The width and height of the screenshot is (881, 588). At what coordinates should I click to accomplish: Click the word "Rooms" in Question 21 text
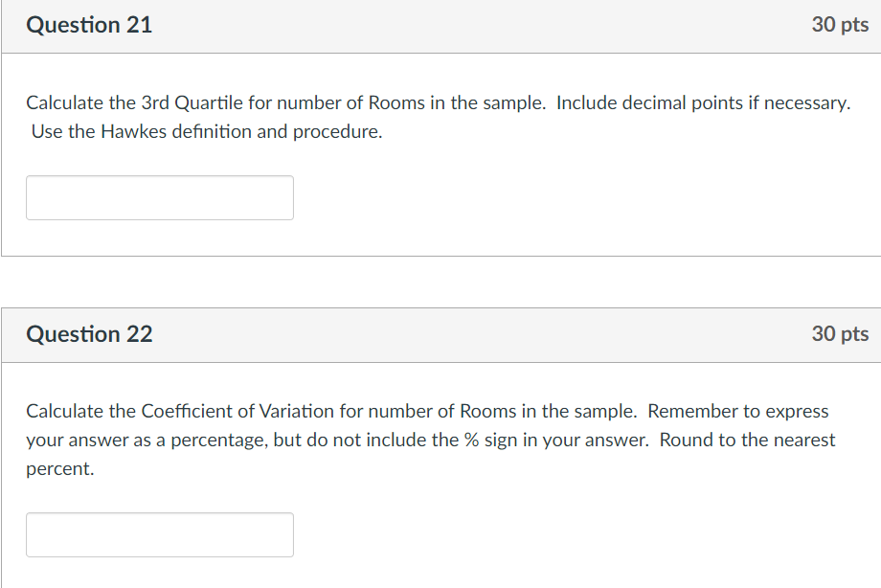point(396,102)
